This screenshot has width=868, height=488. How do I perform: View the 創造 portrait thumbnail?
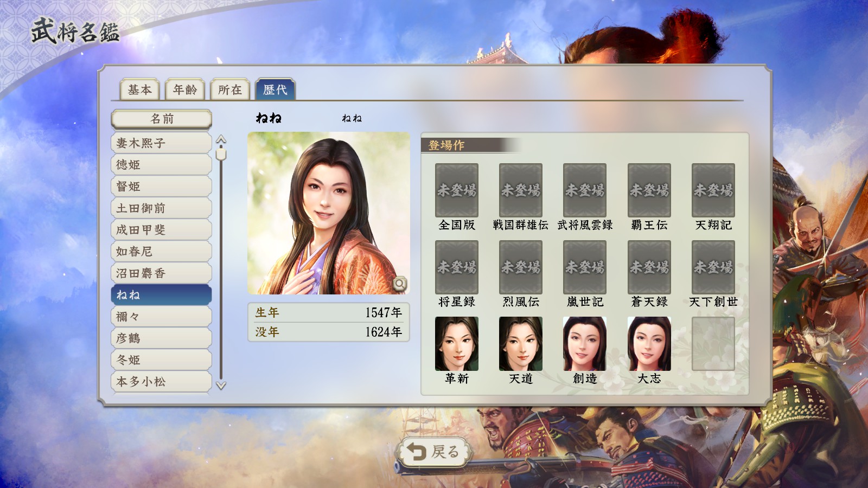click(585, 344)
